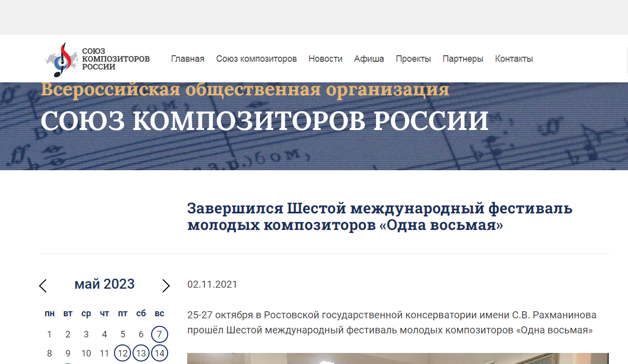Screen dimensions: 628x364
Task: Click calendar day 11
Action: click(x=104, y=353)
